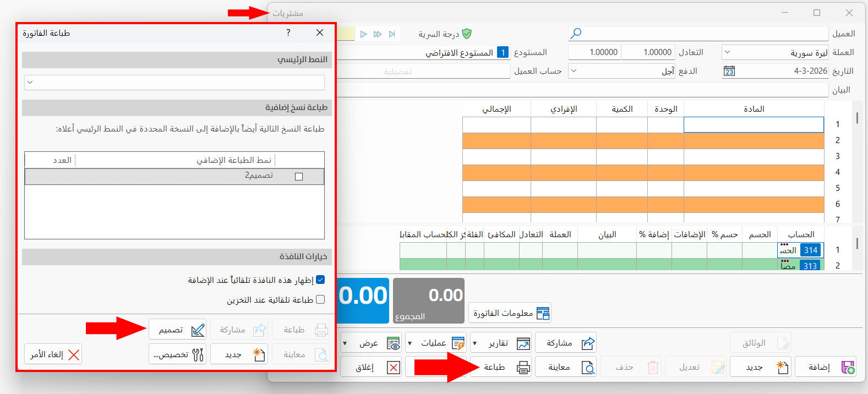The image size is (868, 394).
Task: Open the date calendar picker icon
Action: 729,71
